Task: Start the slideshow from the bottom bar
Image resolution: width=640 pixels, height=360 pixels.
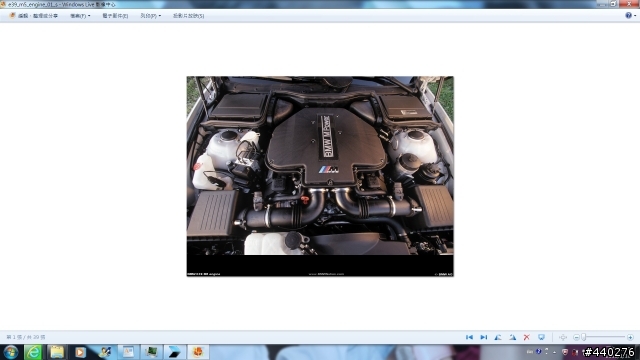Action: pyautogui.click(x=541, y=337)
